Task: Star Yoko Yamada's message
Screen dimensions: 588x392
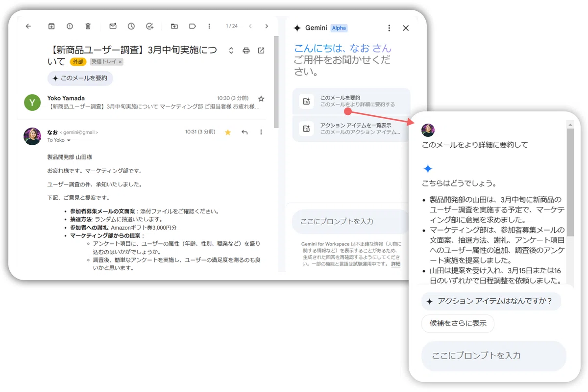Action: (261, 99)
